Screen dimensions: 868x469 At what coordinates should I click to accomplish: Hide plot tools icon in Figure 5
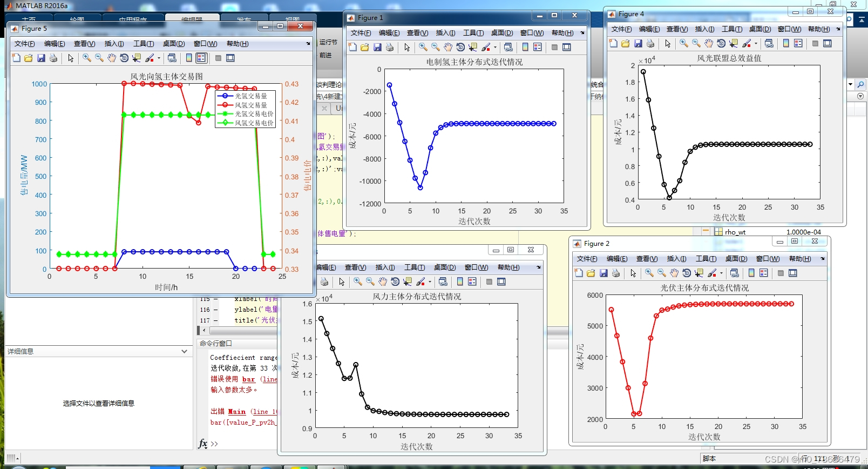[218, 58]
